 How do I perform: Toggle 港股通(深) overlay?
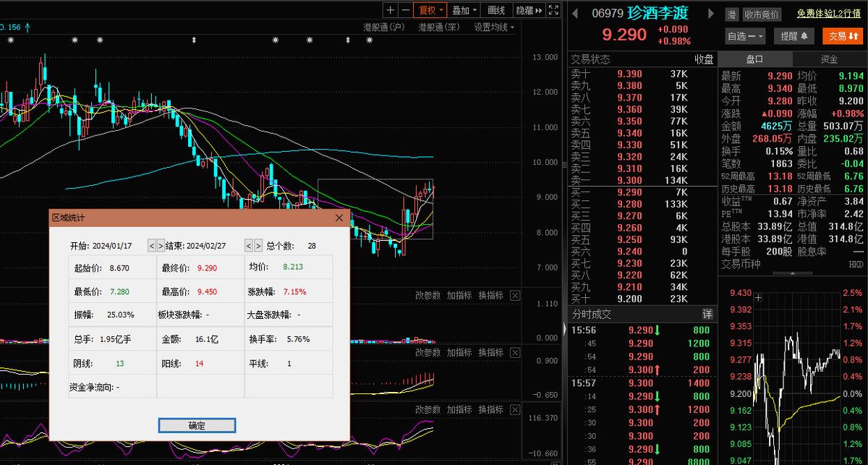439,27
